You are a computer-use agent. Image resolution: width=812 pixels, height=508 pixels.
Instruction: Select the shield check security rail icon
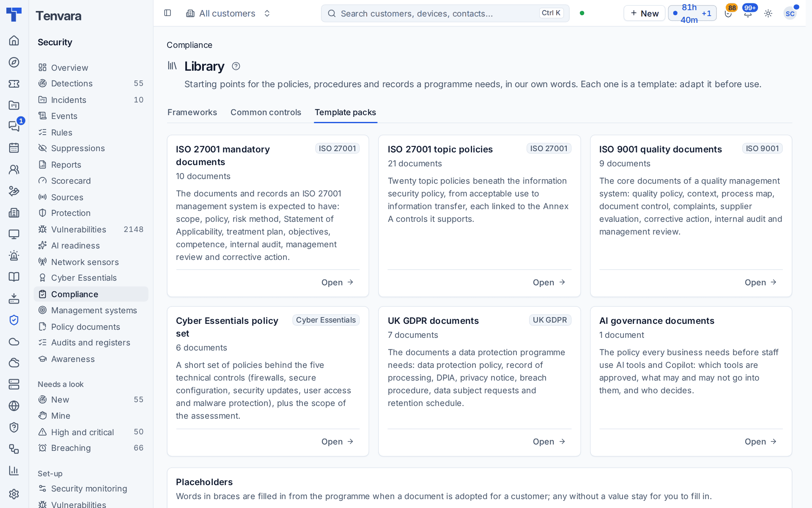[x=14, y=320]
